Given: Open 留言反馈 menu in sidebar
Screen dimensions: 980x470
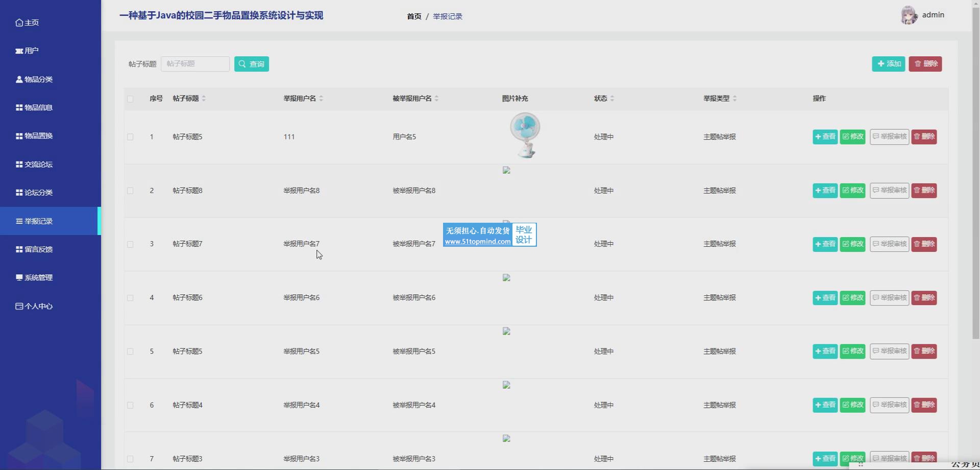Looking at the screenshot, I should 38,249.
